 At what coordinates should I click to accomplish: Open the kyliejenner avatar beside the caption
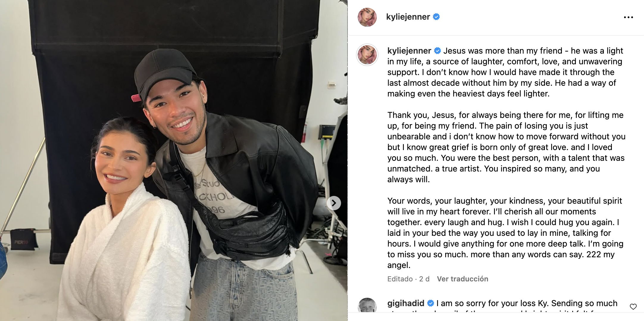click(x=367, y=55)
